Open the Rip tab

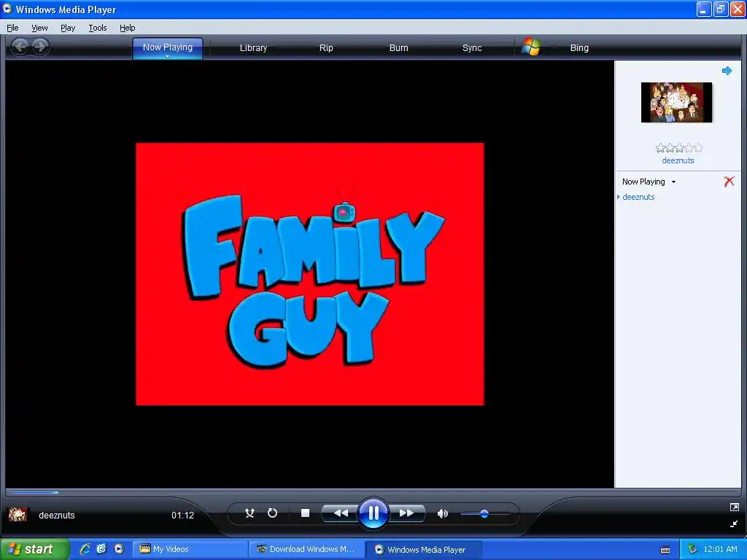326,47
